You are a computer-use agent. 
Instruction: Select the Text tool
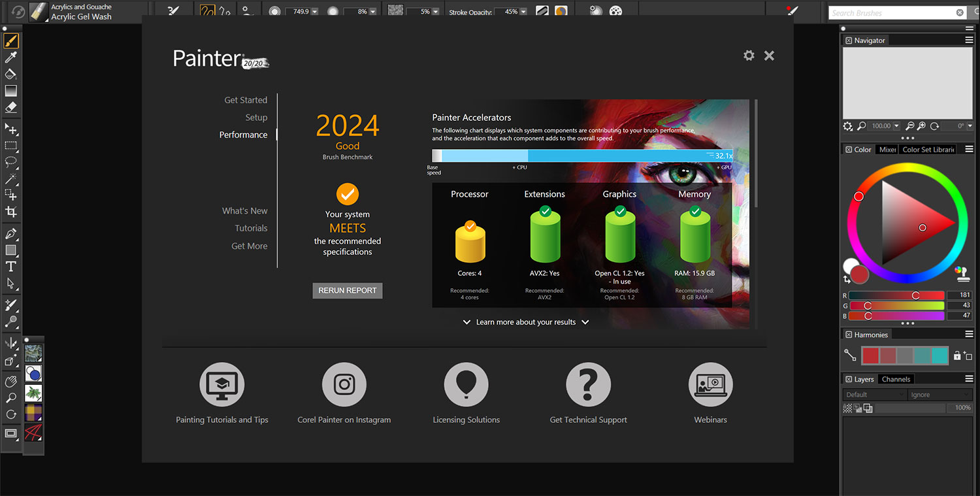point(11,267)
